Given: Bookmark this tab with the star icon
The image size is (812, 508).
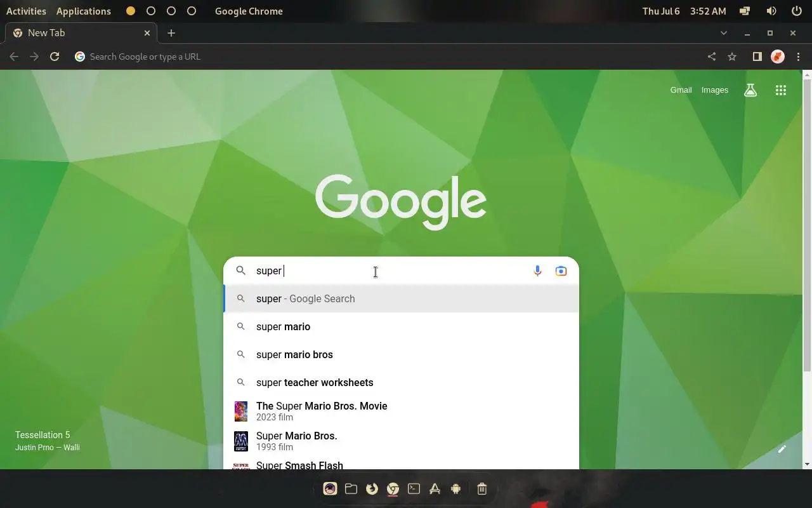Looking at the screenshot, I should [732, 57].
